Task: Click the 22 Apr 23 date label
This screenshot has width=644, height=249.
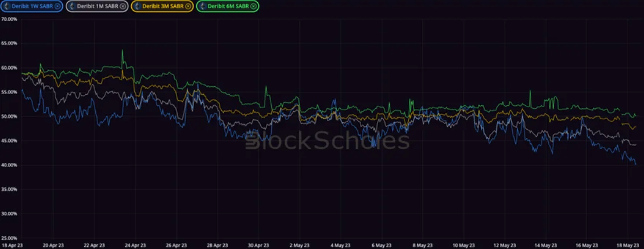Action: tap(94, 245)
